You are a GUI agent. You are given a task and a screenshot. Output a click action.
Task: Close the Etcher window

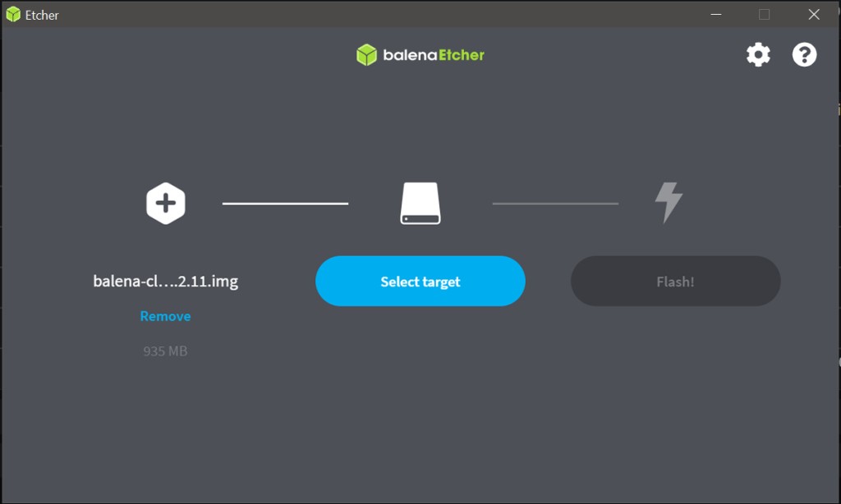[x=814, y=15]
